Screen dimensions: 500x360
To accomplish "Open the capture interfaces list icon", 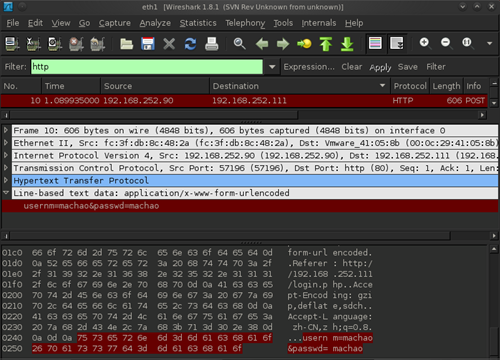I will [x=12, y=43].
